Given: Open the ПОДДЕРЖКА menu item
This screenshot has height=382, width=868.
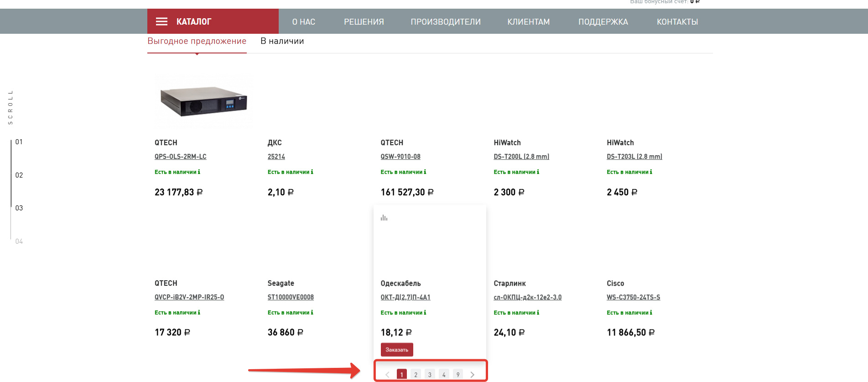Looking at the screenshot, I should [603, 22].
